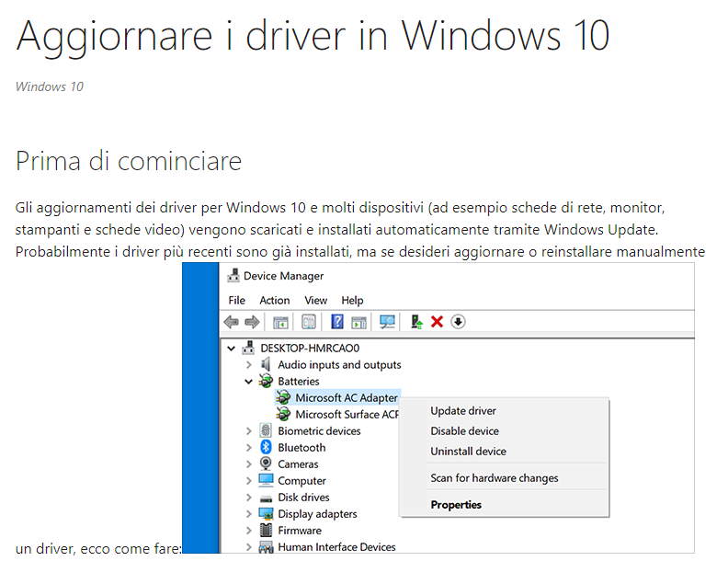The image size is (728, 584).
Task: Expand the Disk drives node
Action: [249, 498]
